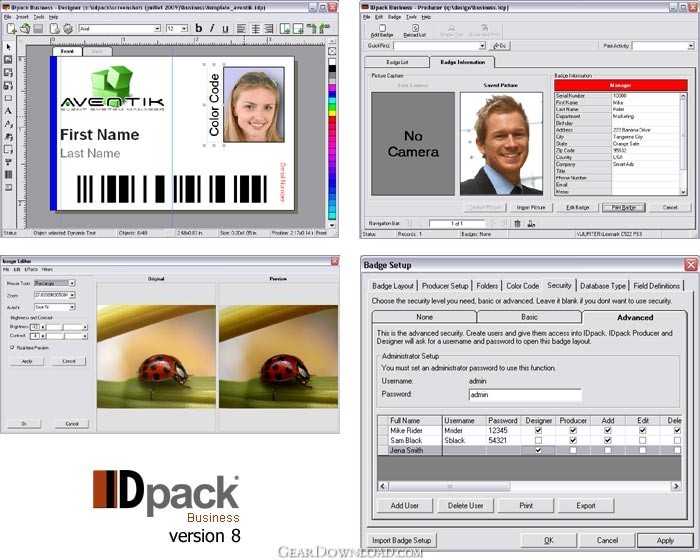Click Import Badge Setup button
700x560 pixels.
(401, 540)
